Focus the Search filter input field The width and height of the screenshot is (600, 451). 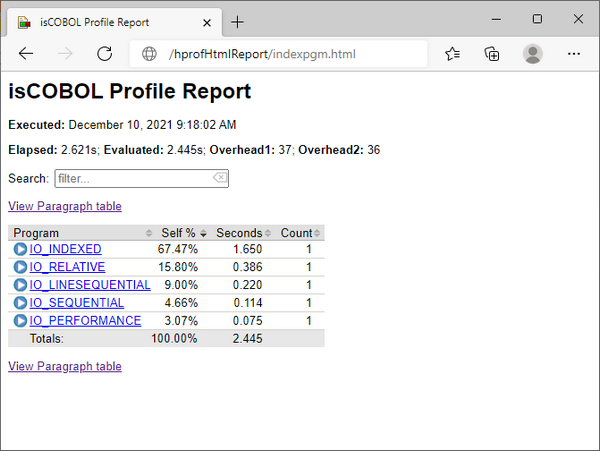click(x=142, y=179)
